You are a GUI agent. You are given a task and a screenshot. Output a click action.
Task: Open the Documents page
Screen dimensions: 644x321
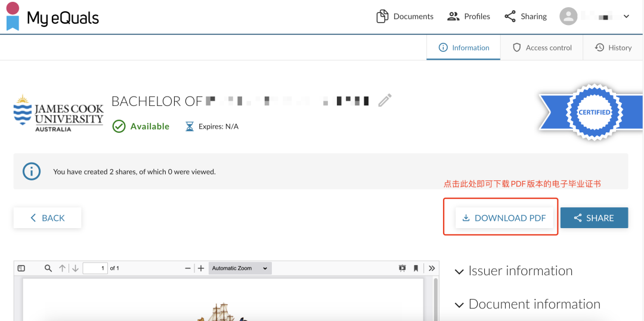tap(404, 17)
